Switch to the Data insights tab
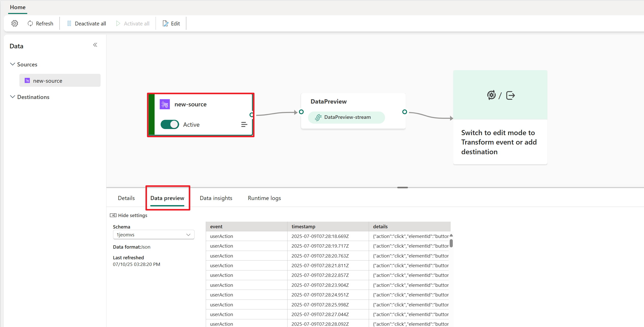Image resolution: width=644 pixels, height=327 pixels. coord(216,198)
